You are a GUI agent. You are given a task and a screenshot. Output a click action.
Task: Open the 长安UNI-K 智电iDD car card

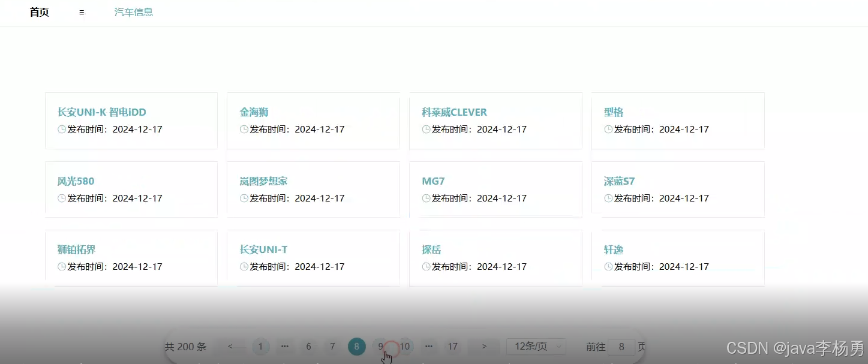(x=131, y=121)
